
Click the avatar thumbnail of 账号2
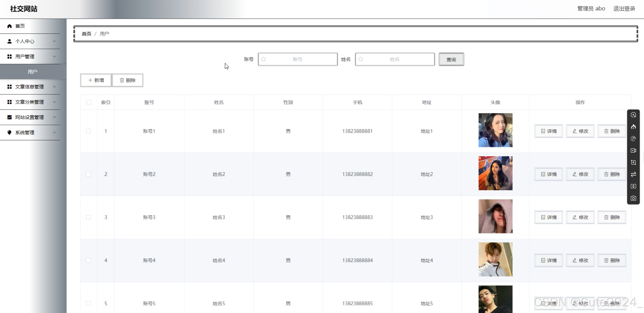click(495, 173)
